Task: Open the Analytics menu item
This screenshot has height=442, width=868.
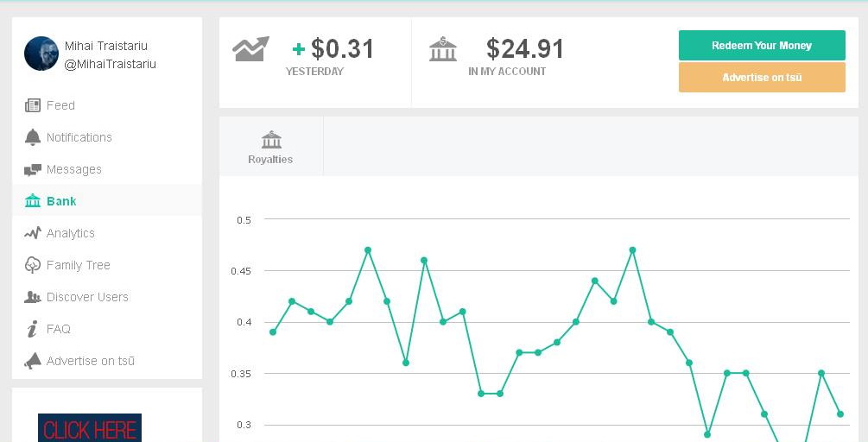Action: pyautogui.click(x=70, y=233)
